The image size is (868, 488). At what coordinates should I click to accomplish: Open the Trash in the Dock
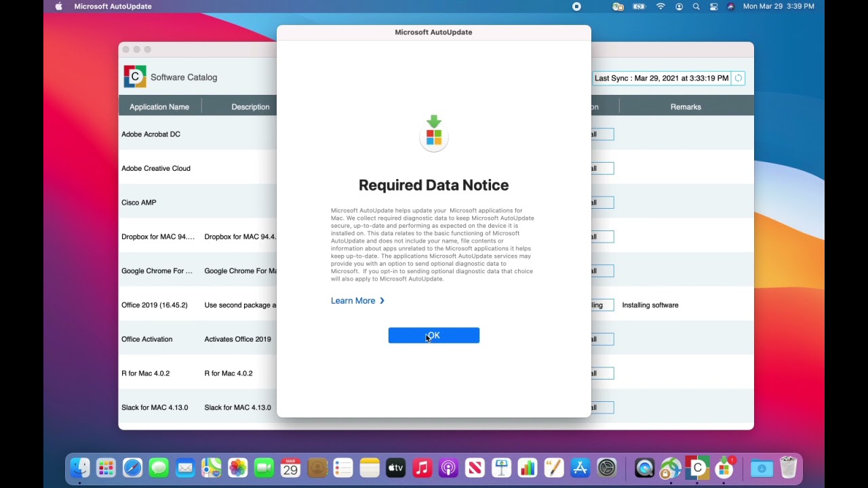(788, 468)
